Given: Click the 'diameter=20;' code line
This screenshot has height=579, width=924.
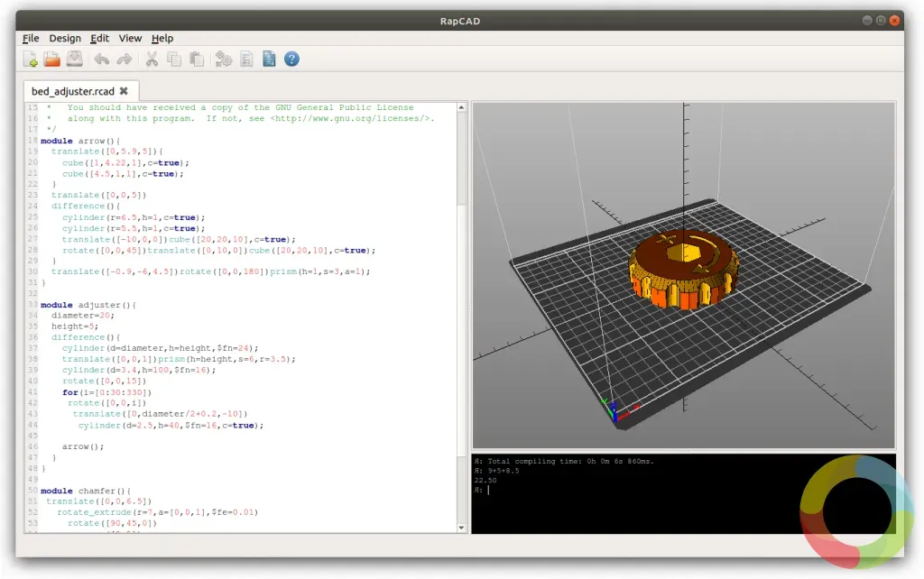Looking at the screenshot, I should 82,315.
